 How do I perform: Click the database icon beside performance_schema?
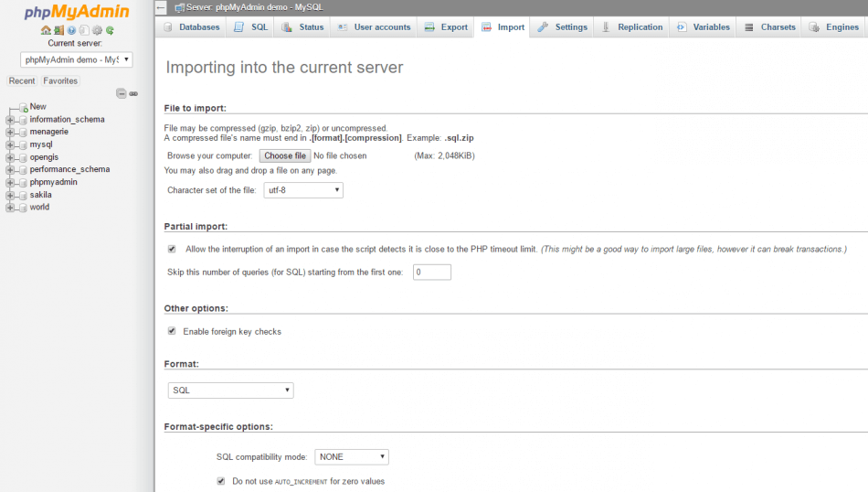(23, 170)
